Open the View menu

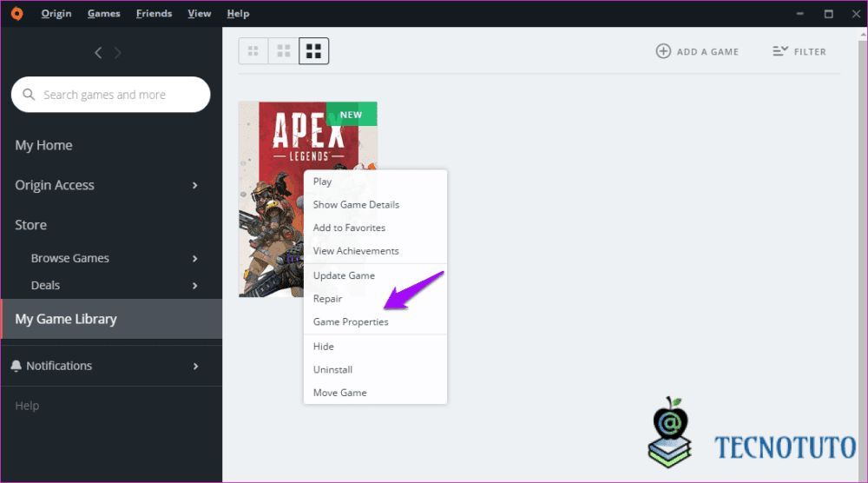pos(200,13)
